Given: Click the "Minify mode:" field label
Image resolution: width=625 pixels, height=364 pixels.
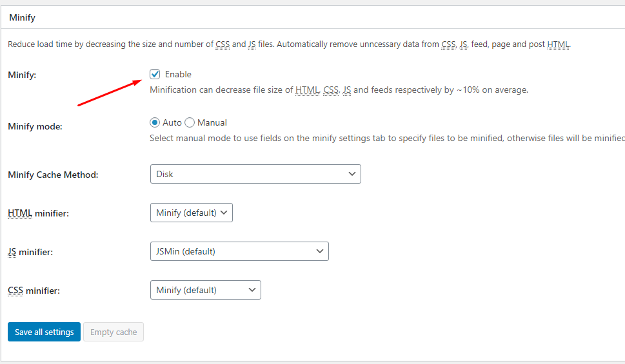Looking at the screenshot, I should pyautogui.click(x=35, y=126).
